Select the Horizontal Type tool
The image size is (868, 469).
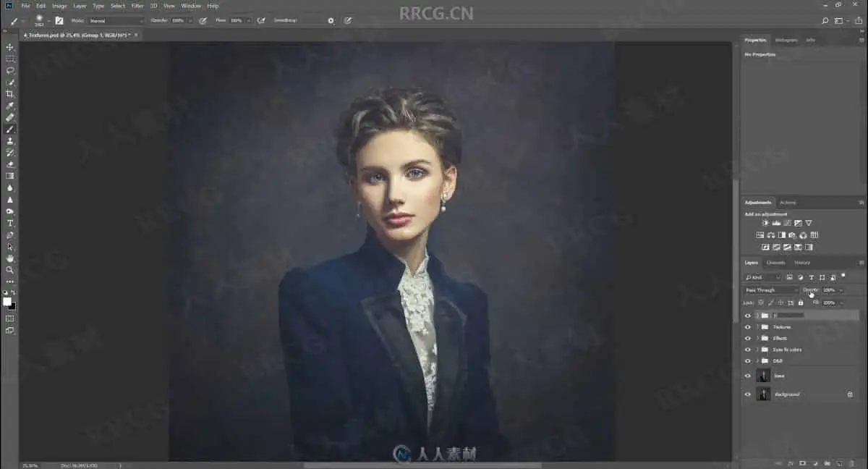point(10,223)
